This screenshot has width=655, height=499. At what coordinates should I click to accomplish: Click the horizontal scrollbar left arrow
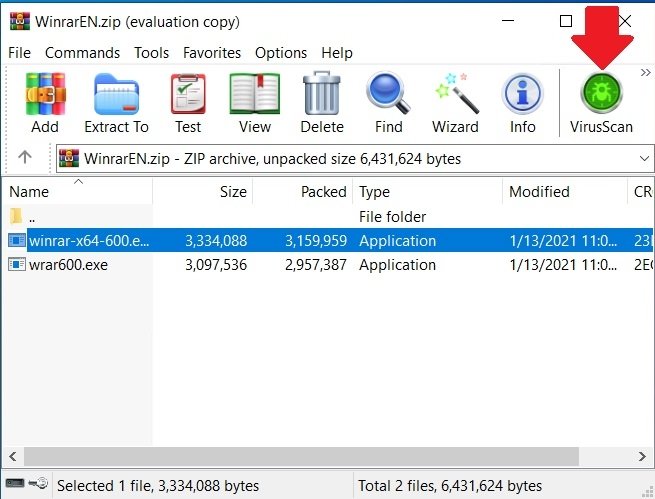pyautogui.click(x=13, y=456)
